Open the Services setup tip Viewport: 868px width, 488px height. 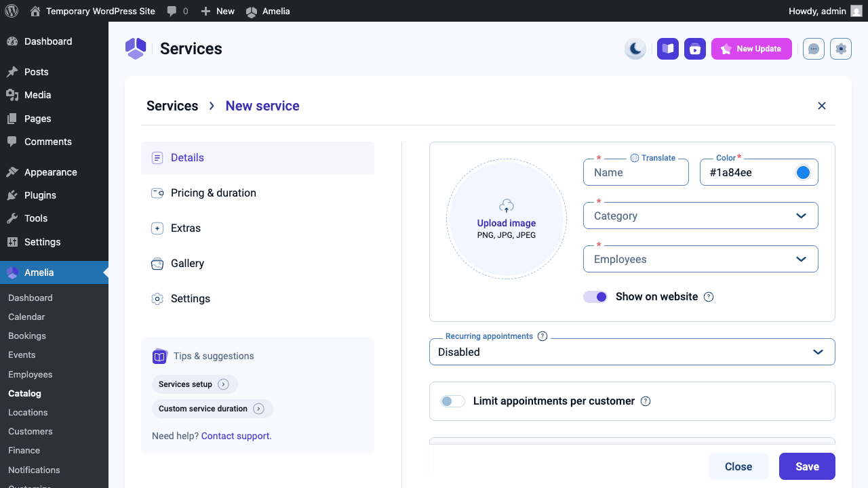click(195, 384)
